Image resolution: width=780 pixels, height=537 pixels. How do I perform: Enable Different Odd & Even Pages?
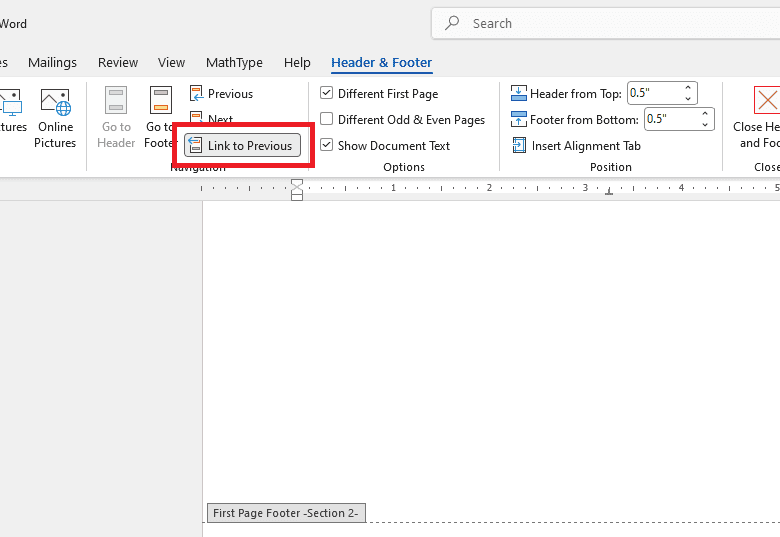point(326,119)
